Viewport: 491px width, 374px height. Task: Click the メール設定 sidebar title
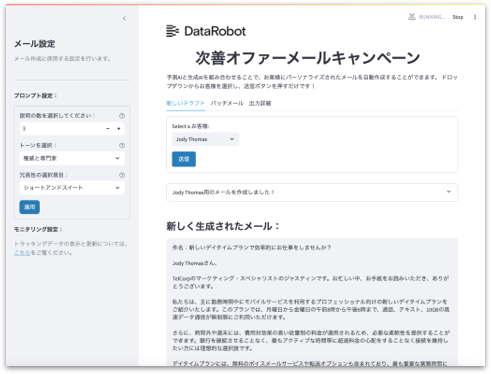pos(35,44)
